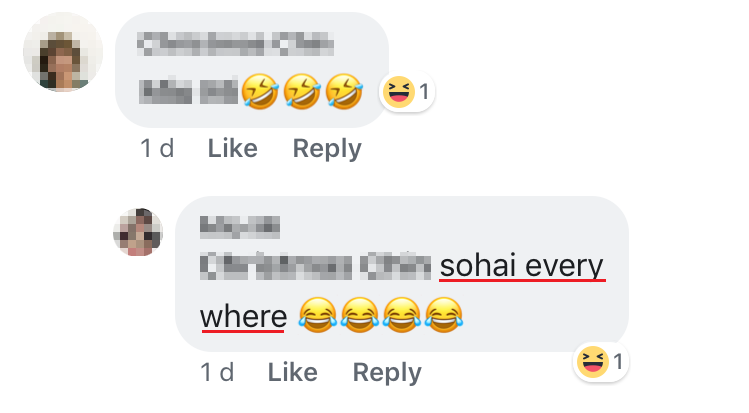
Task: Click the '1 d' timestamp of the reply
Action: [217, 373]
